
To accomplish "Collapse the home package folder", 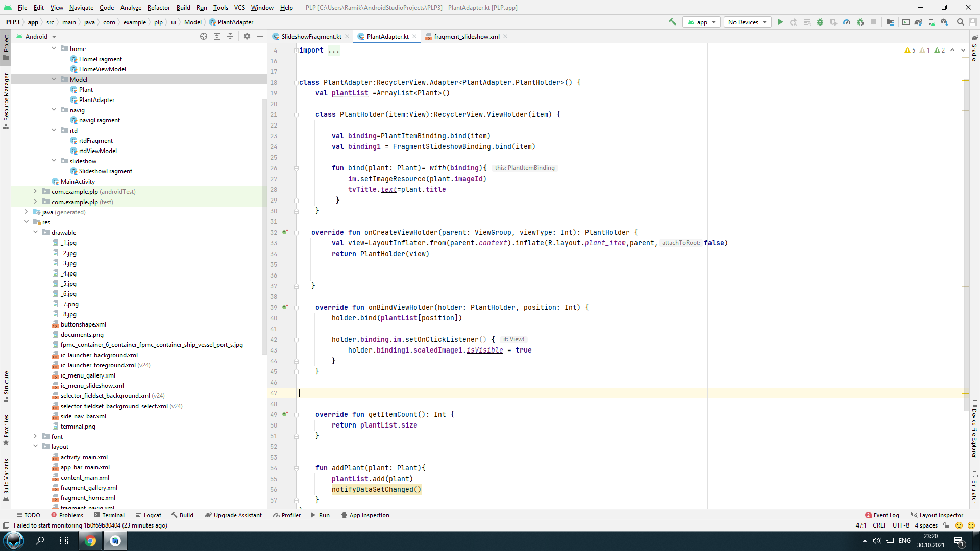I will (54, 48).
